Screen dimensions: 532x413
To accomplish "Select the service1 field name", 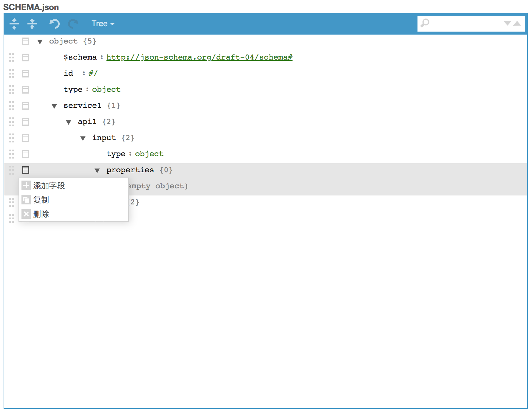I will tap(82, 105).
